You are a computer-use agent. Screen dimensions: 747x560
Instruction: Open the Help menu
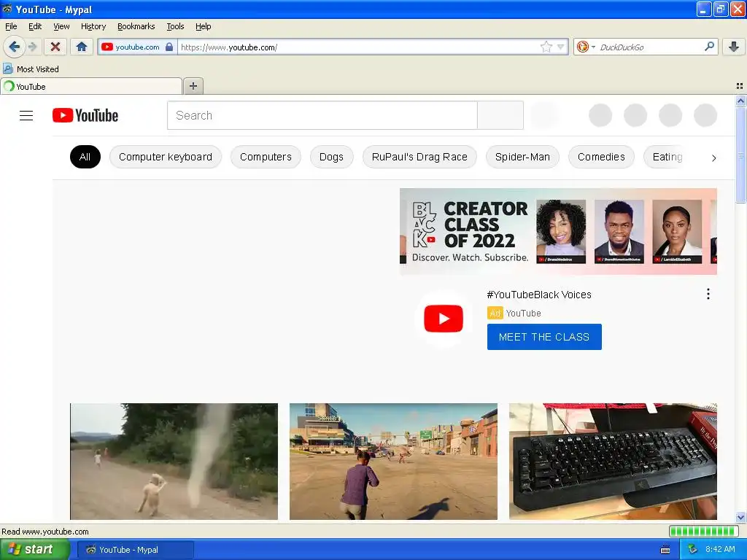point(203,26)
